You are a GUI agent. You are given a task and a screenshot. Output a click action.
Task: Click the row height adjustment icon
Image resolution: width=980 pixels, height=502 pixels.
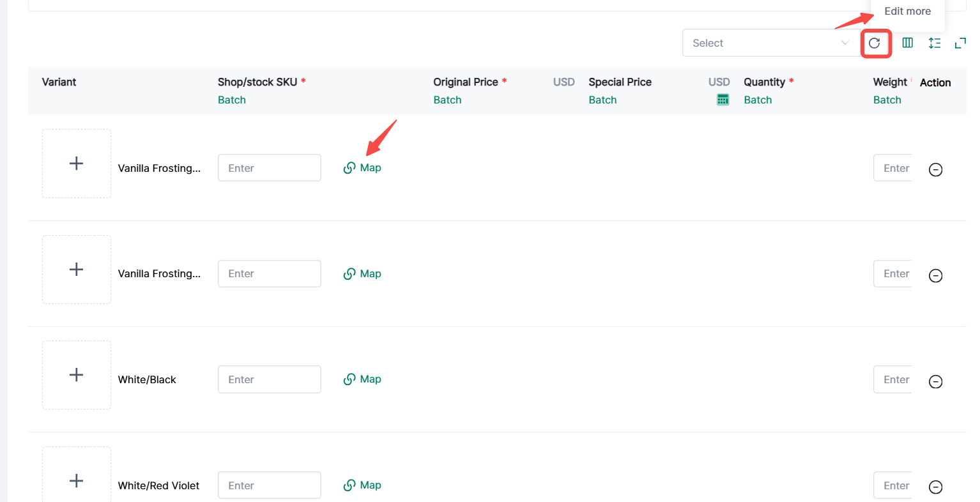pos(935,43)
